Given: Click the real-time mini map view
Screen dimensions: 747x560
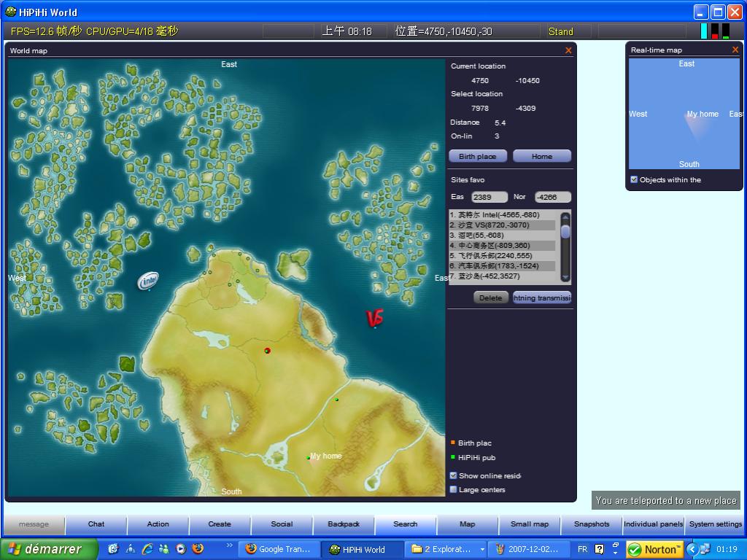Looking at the screenshot, I should [684, 113].
